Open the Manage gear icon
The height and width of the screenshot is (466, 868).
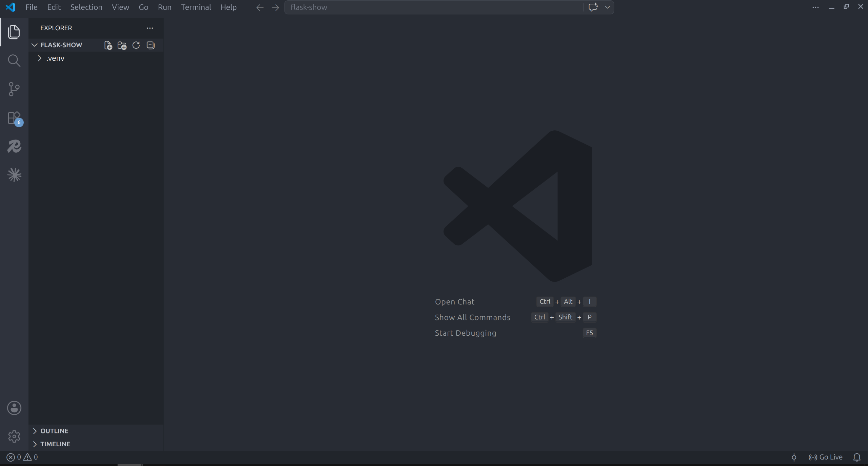pos(14,436)
